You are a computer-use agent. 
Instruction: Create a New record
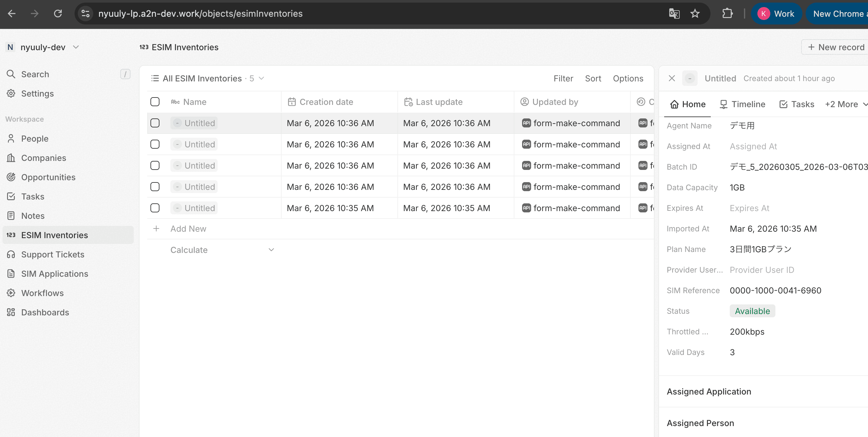(x=836, y=47)
